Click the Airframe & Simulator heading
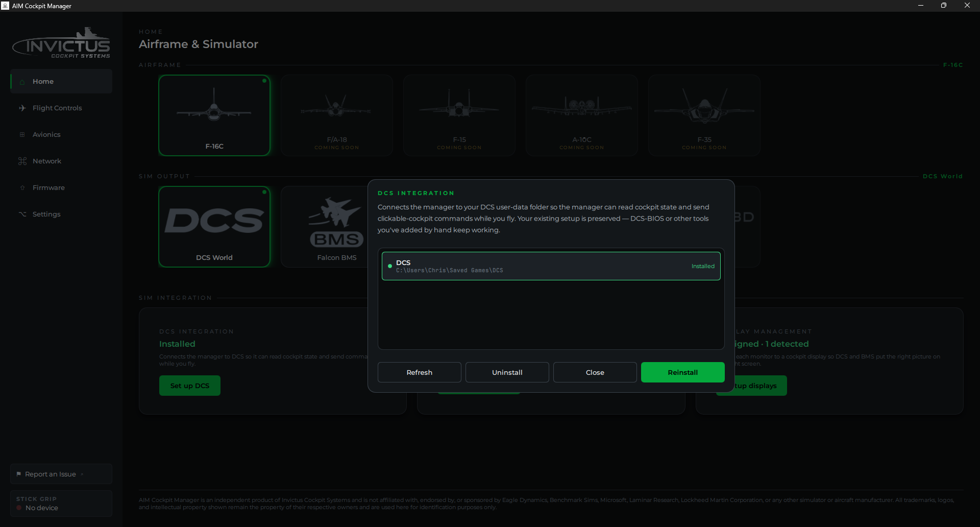The width and height of the screenshot is (980, 527). click(199, 44)
